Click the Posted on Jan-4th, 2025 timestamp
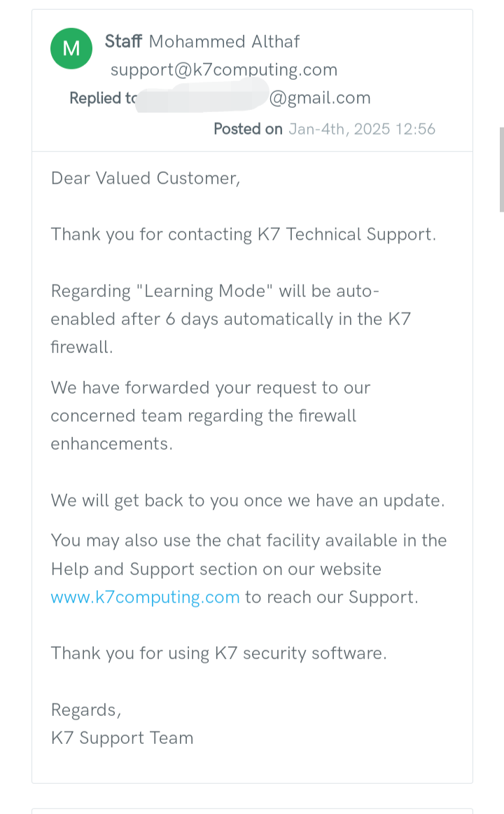The image size is (504, 814). 325,129
